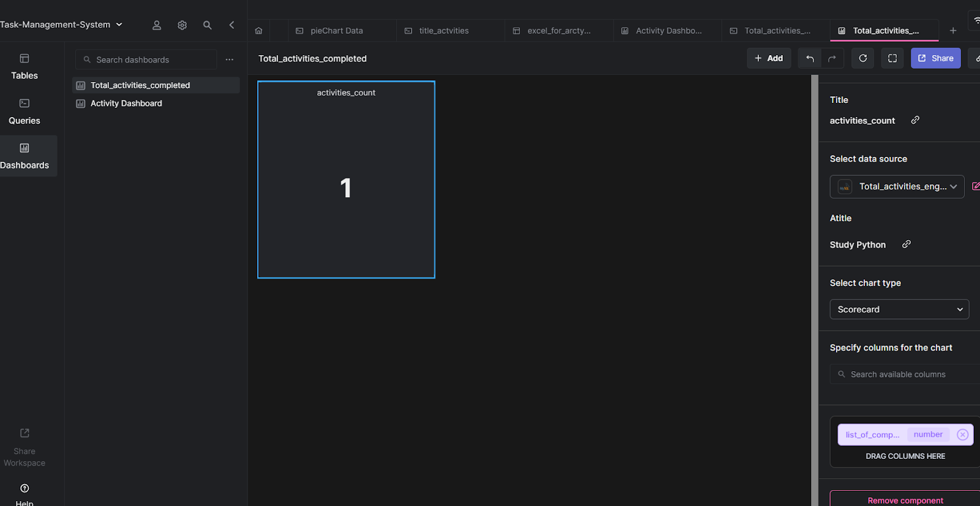Open the Tables section
The width and height of the screenshot is (980, 506).
coord(24,67)
